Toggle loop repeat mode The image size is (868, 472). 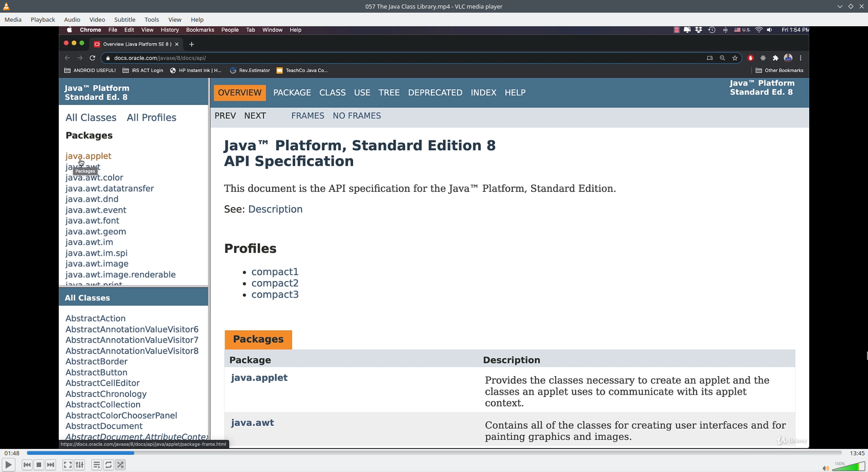108,465
